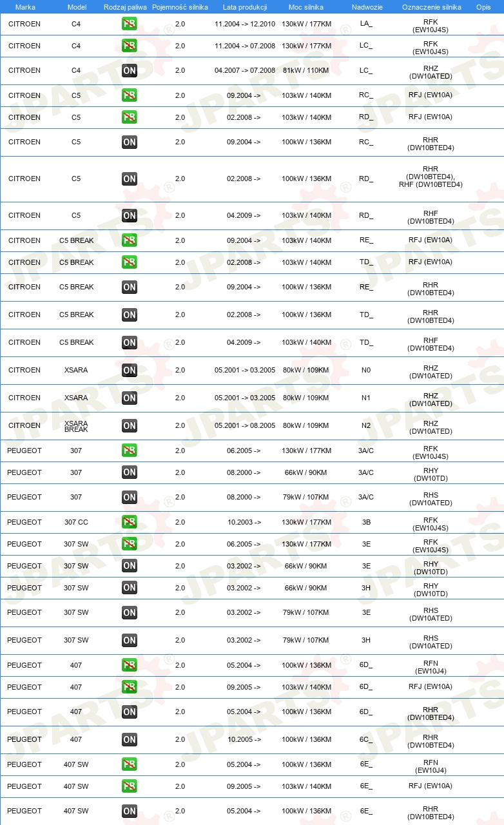Click the PB icon in the C5 BREAK TD_ RFJ row
The image size is (504, 825).
pos(129,262)
